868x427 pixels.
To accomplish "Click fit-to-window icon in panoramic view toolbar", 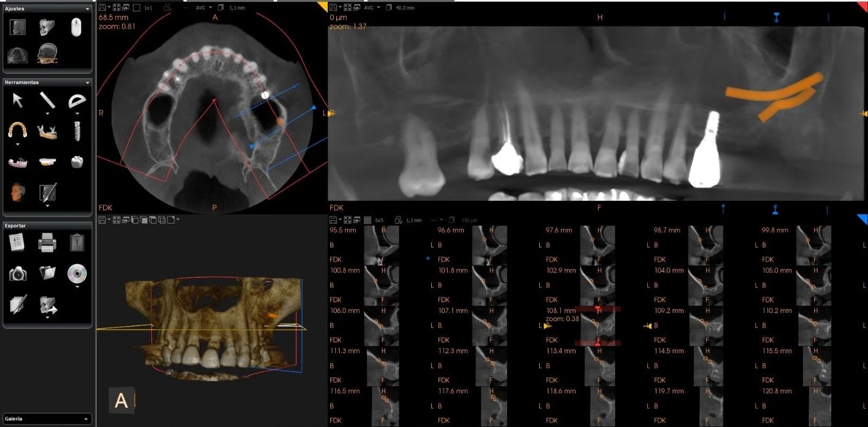I will click(x=347, y=8).
